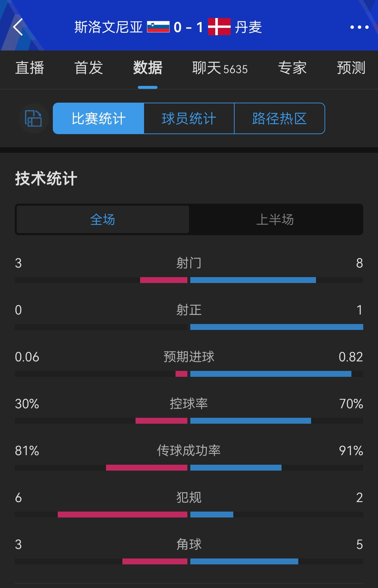
Task: Open the three-dot more options menu
Action: tap(359, 27)
